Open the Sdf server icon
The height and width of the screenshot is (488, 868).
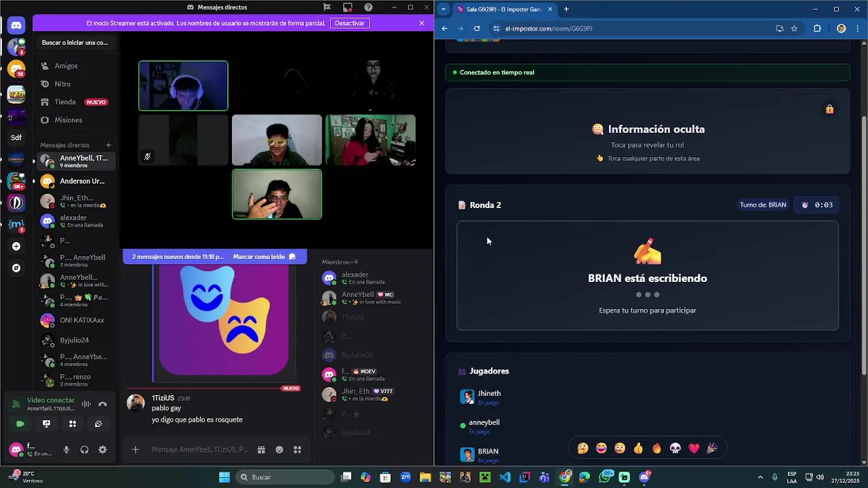coord(16,138)
